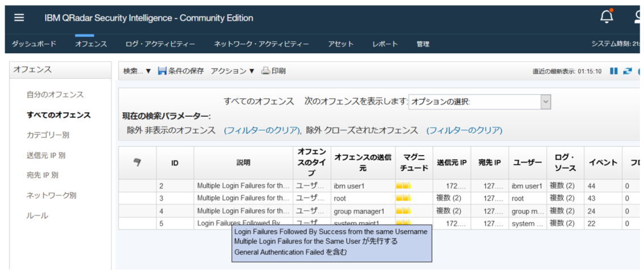Click 'group manager1' offense source cell
The width and height of the screenshot is (644, 273).
coord(359,211)
